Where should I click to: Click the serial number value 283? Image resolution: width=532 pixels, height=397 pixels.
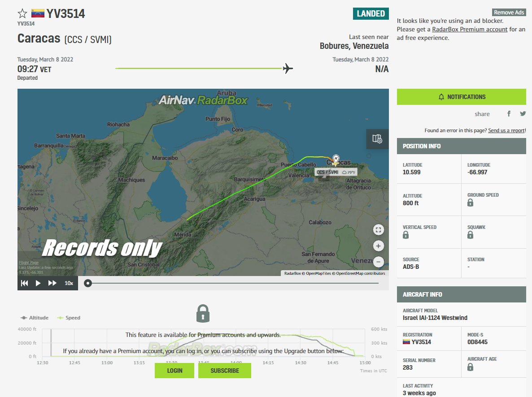pos(407,367)
